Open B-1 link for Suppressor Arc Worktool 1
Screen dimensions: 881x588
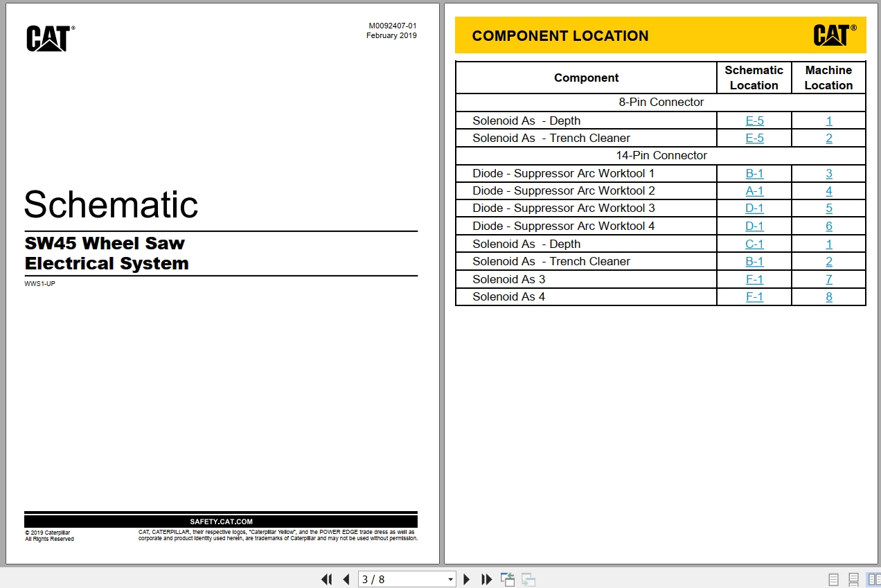754,173
